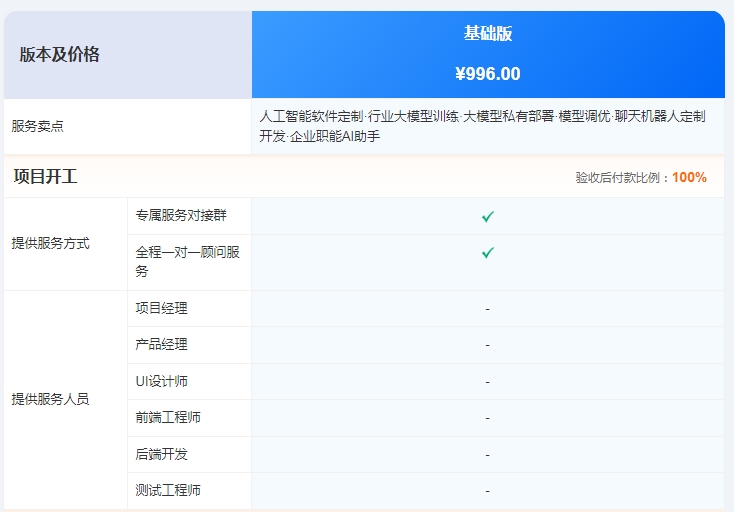Screen dimensions: 734x512
Task: Click the dash value in the 项目经理 row
Action: [x=488, y=309]
